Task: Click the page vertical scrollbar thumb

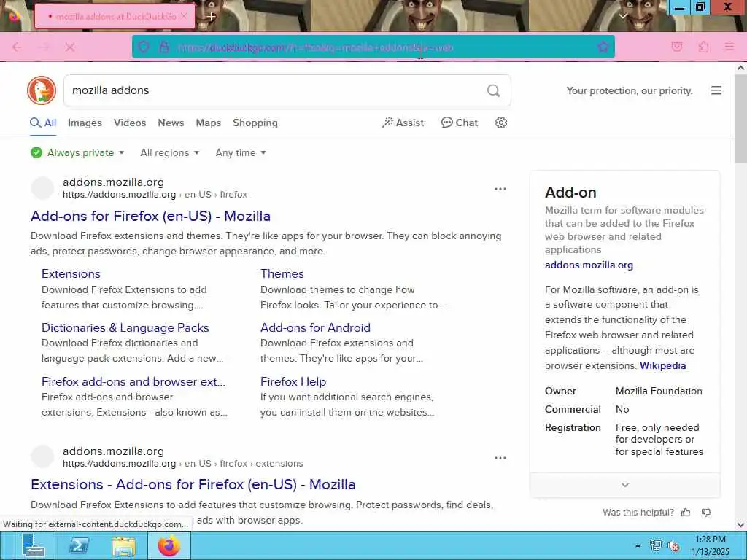Action: coord(740,119)
